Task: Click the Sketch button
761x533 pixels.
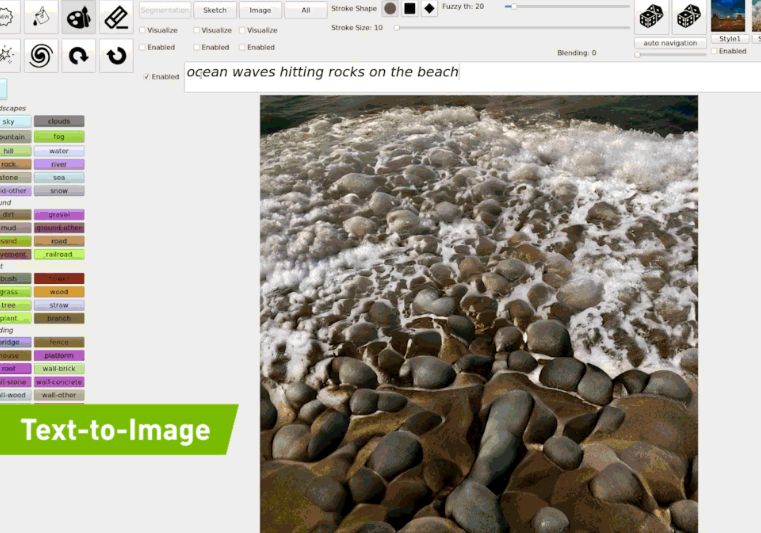Action: pyautogui.click(x=215, y=10)
